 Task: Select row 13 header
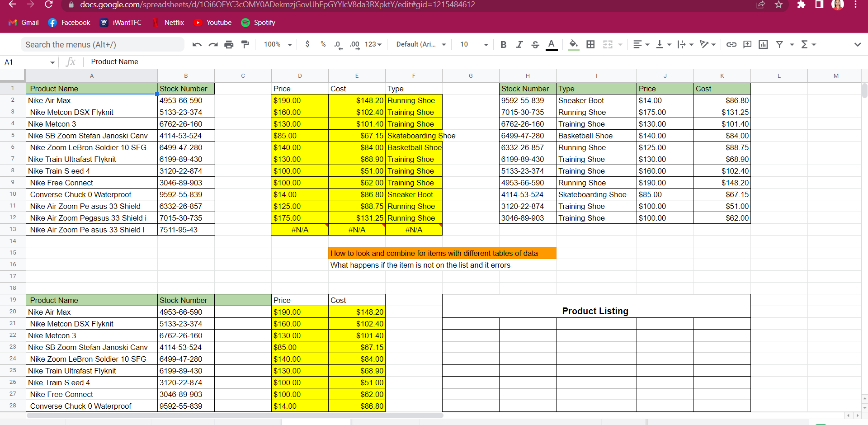tap(13, 229)
